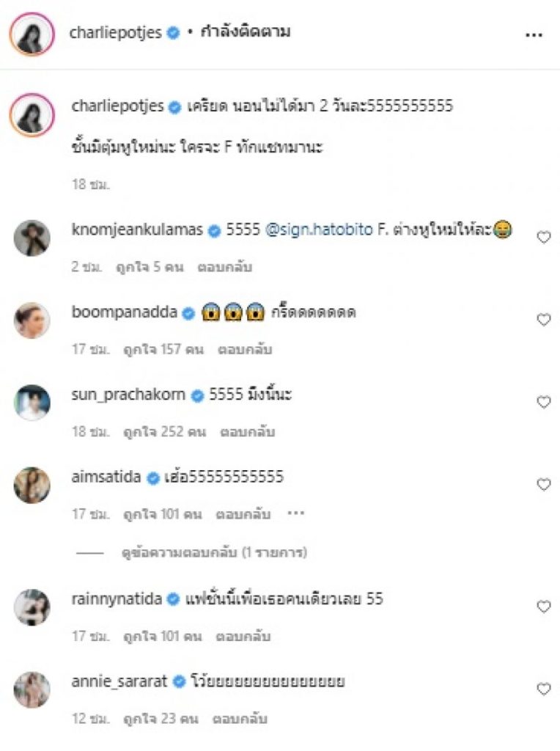
Task: Open charliepotjes profile picture in header
Action: (x=32, y=34)
